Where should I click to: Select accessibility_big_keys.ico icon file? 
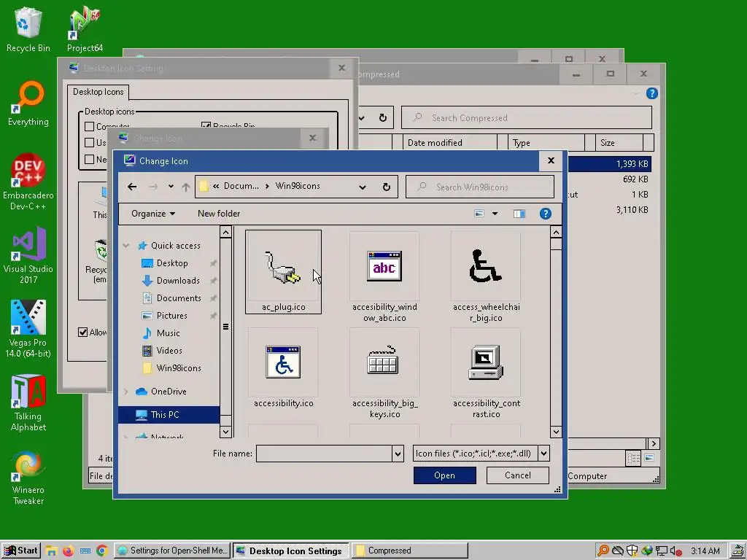coord(384,374)
